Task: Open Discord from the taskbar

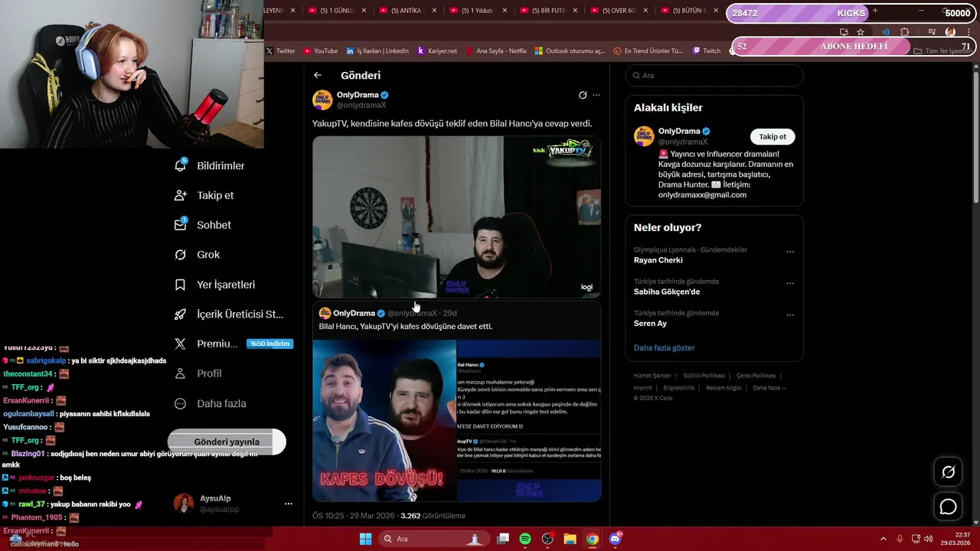Action: tap(615, 539)
